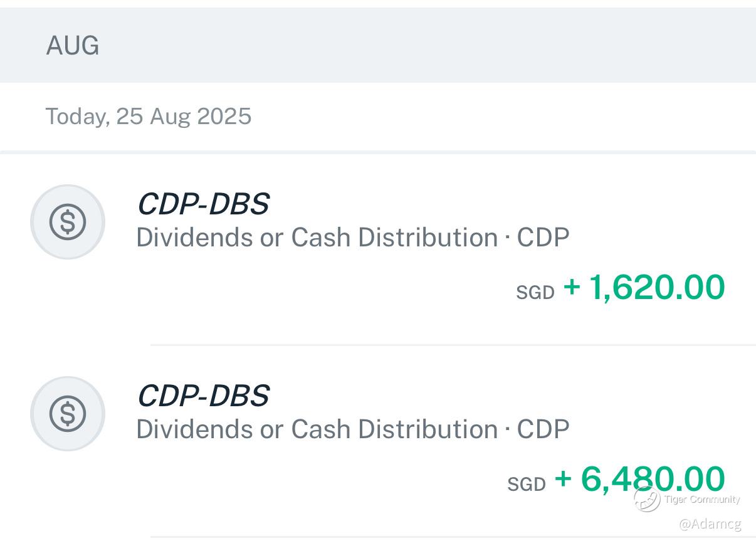Tap the dollar icon beside the 1,620.00 dividend
The width and height of the screenshot is (756, 541).
[67, 222]
